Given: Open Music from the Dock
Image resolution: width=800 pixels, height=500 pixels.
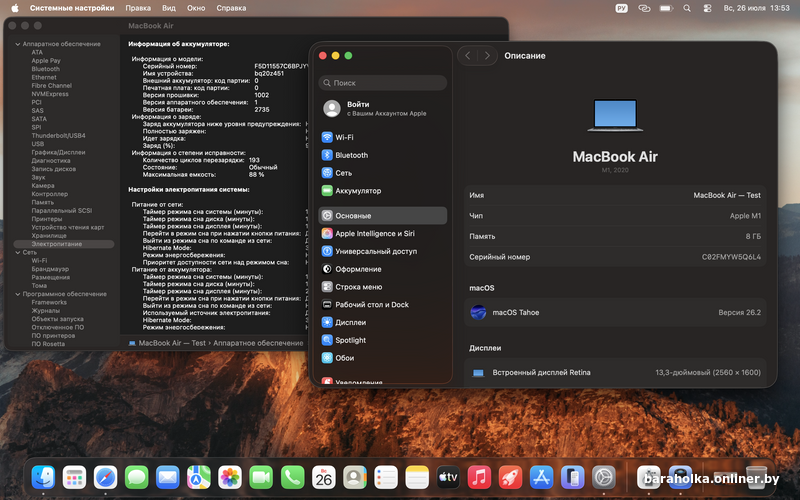Looking at the screenshot, I should [x=479, y=478].
